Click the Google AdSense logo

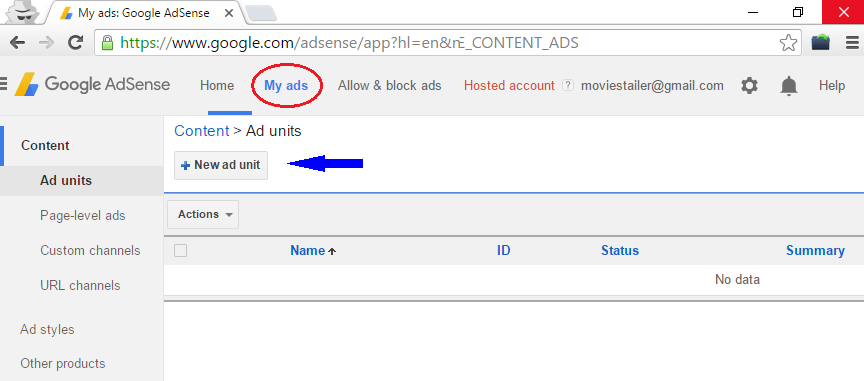coord(93,85)
